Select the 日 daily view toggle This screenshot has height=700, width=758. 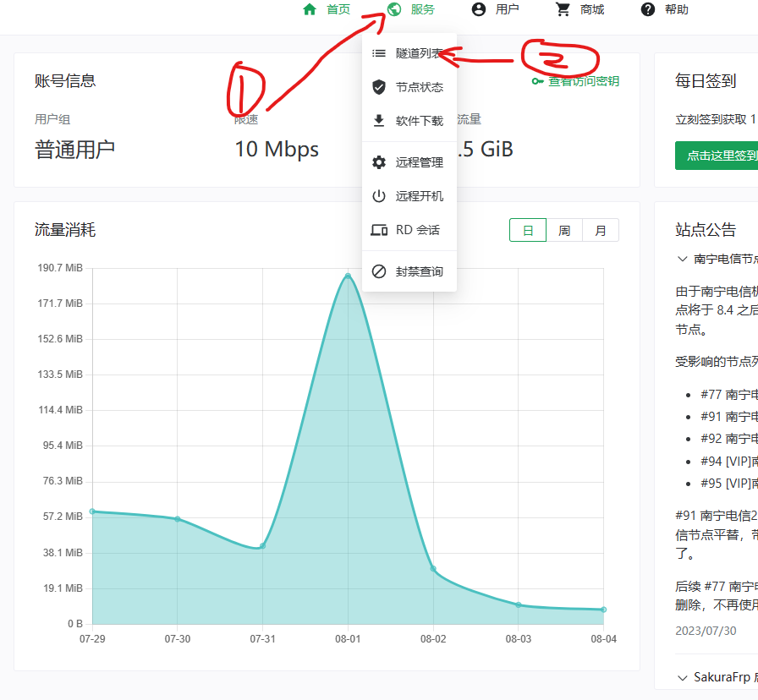pos(528,230)
